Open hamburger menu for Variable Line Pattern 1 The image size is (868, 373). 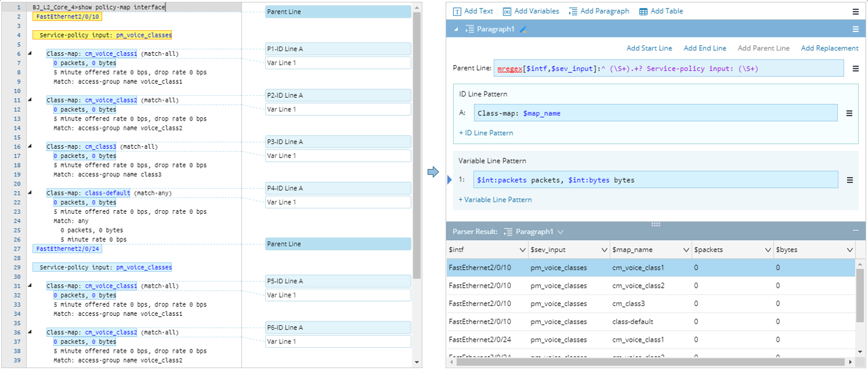(x=850, y=180)
